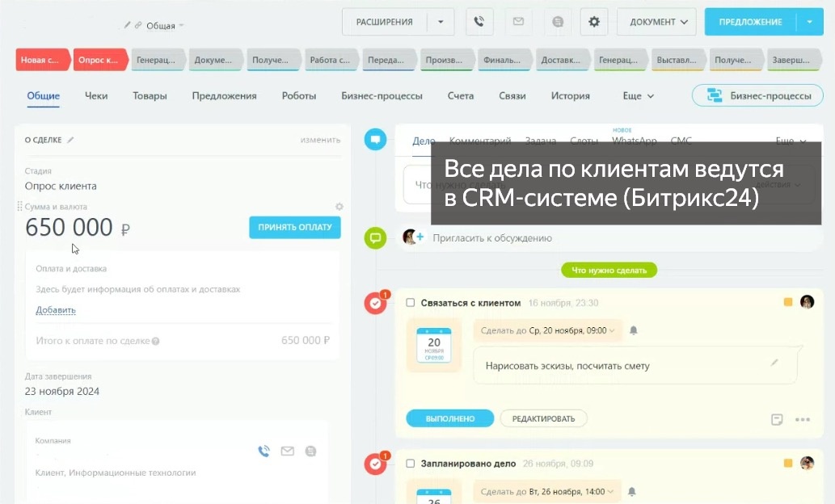Click ПРЕДЛОЖЕНИЕ main button
The image size is (835, 504).
(750, 22)
